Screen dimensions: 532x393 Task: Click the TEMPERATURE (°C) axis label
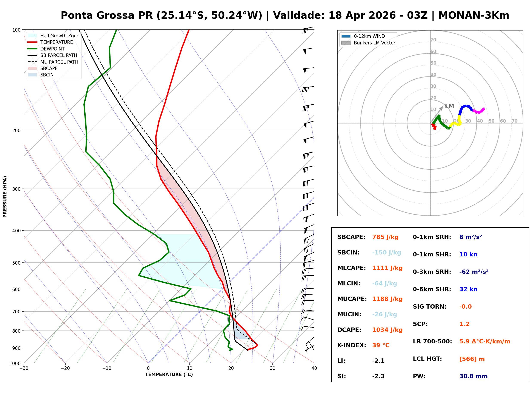click(169, 375)
